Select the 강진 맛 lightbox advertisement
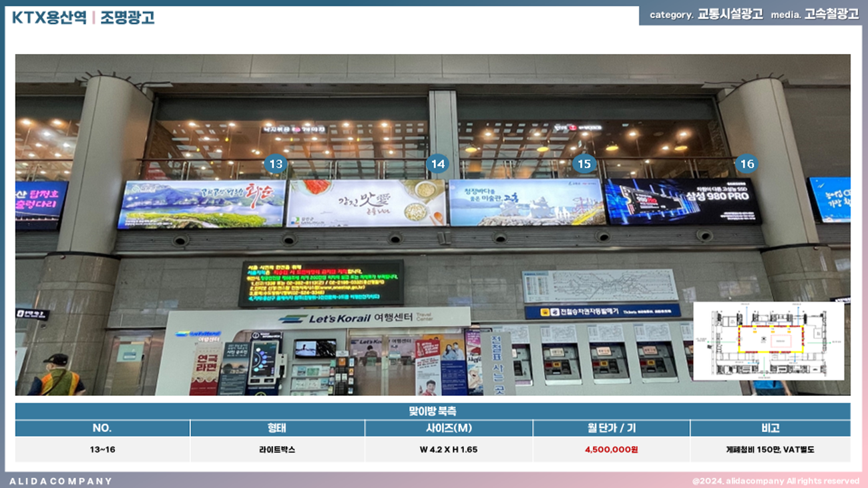Screen dimensions: 868x488 click(x=366, y=203)
